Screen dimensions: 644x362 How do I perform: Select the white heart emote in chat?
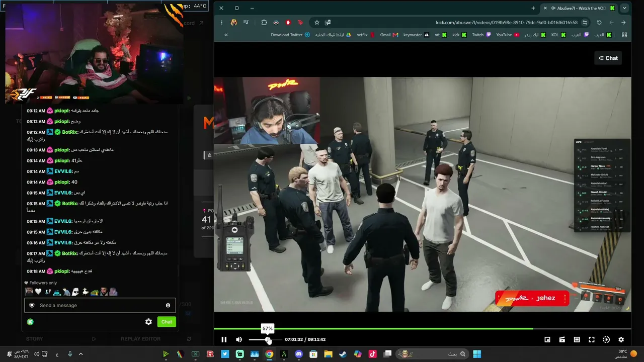coord(38,292)
